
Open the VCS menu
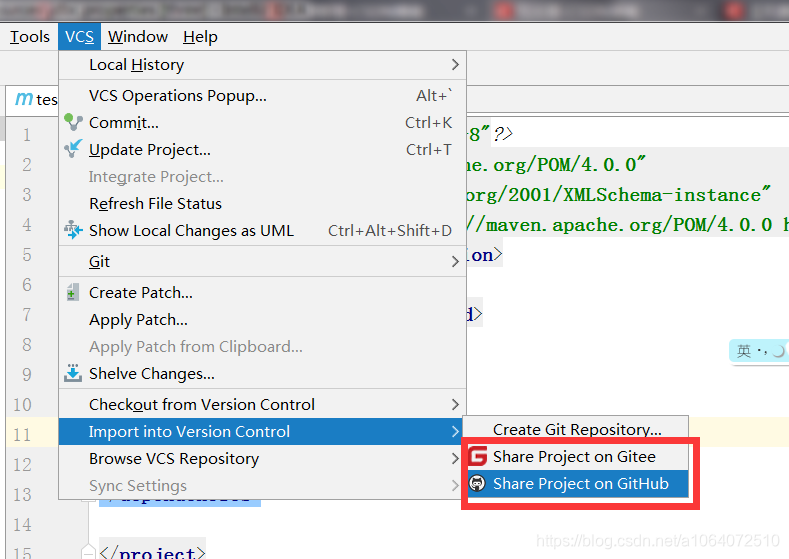pyautogui.click(x=80, y=37)
